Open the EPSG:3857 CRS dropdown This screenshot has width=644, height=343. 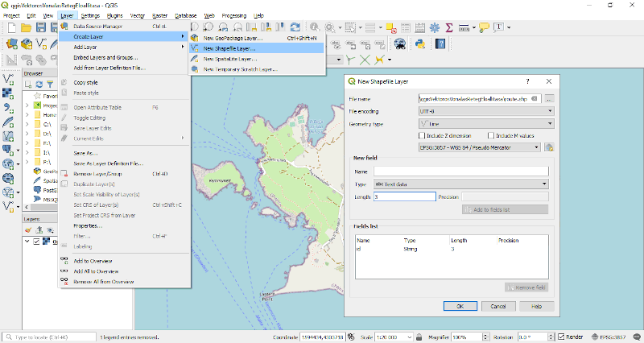479,147
